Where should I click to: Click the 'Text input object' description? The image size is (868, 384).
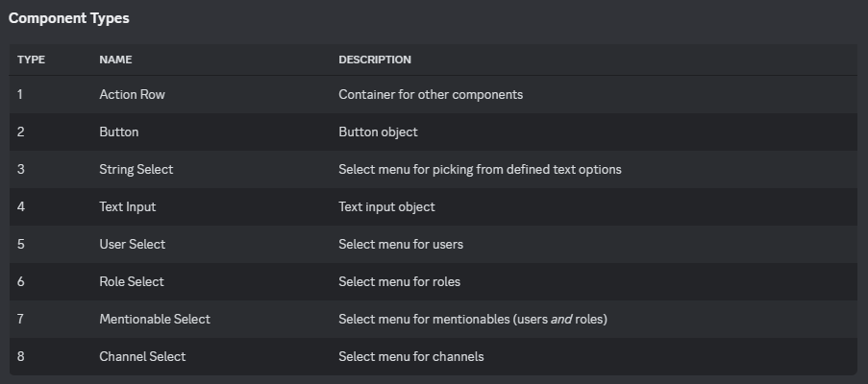point(387,206)
